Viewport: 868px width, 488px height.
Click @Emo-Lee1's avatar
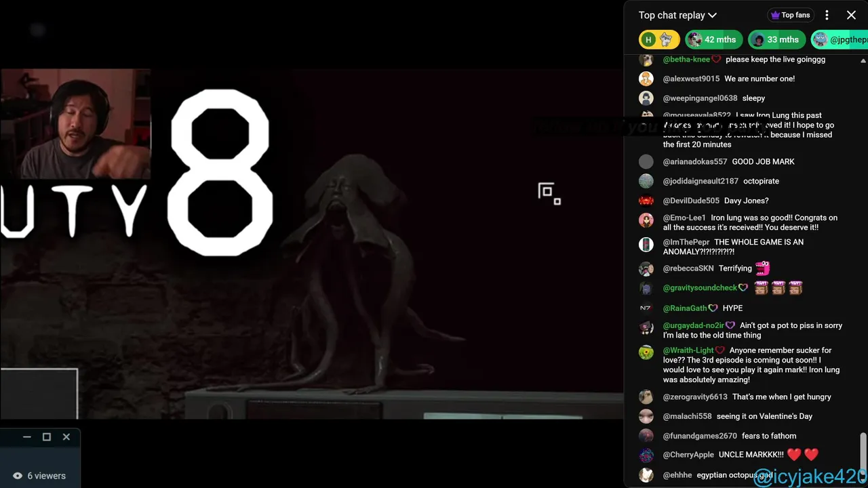coord(646,220)
